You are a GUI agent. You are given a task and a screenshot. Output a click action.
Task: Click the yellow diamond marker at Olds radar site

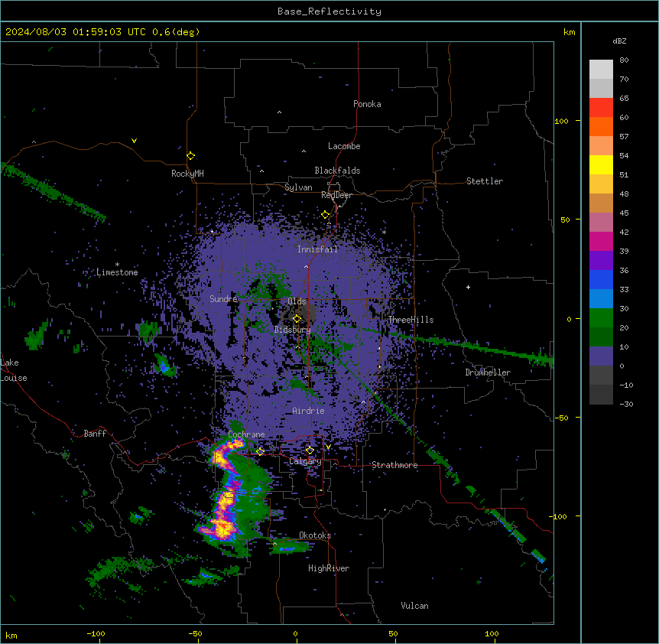pyautogui.click(x=297, y=319)
